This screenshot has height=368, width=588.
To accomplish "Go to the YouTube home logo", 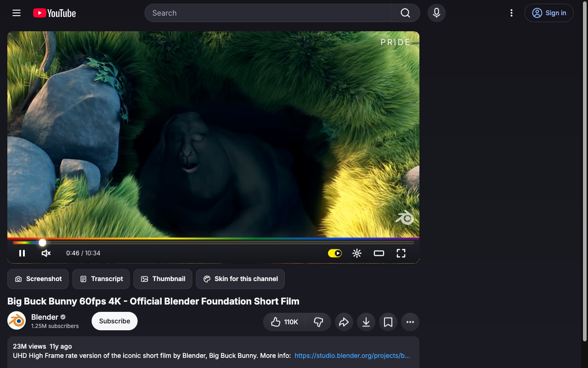I will 55,13.
